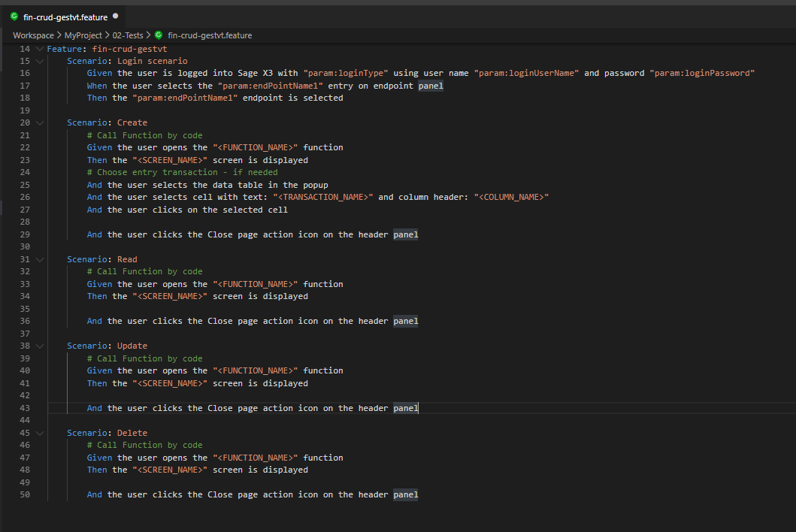Viewport: 796px width, 532px height.
Task: Collapse the Login scenario fold at line 15
Action: click(x=40, y=61)
